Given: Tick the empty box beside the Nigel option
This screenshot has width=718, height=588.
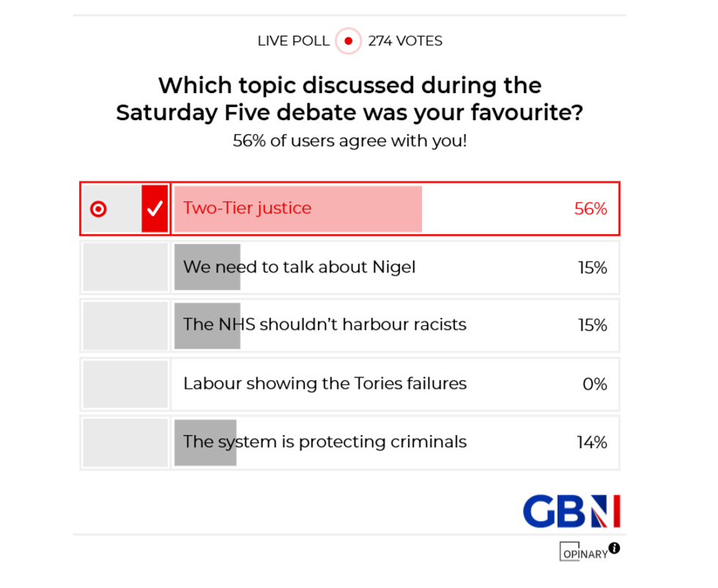Looking at the screenshot, I should point(125,268).
